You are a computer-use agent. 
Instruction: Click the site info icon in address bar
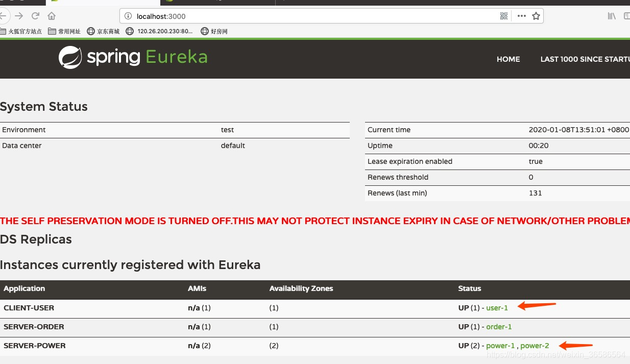pos(128,16)
